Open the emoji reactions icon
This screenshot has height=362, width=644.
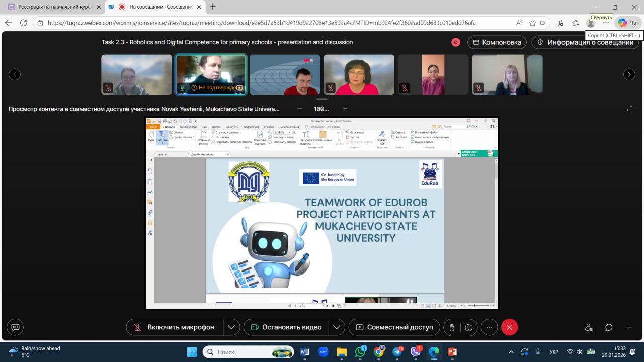469,327
